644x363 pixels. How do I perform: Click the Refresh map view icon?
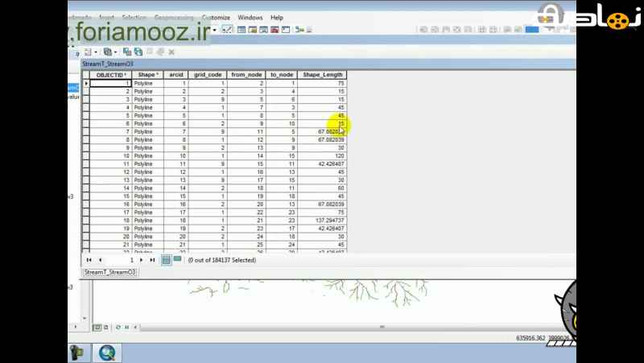(118, 328)
